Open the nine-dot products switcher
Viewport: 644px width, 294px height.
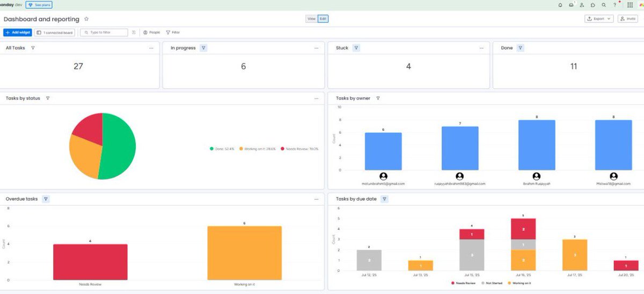pos(630,5)
